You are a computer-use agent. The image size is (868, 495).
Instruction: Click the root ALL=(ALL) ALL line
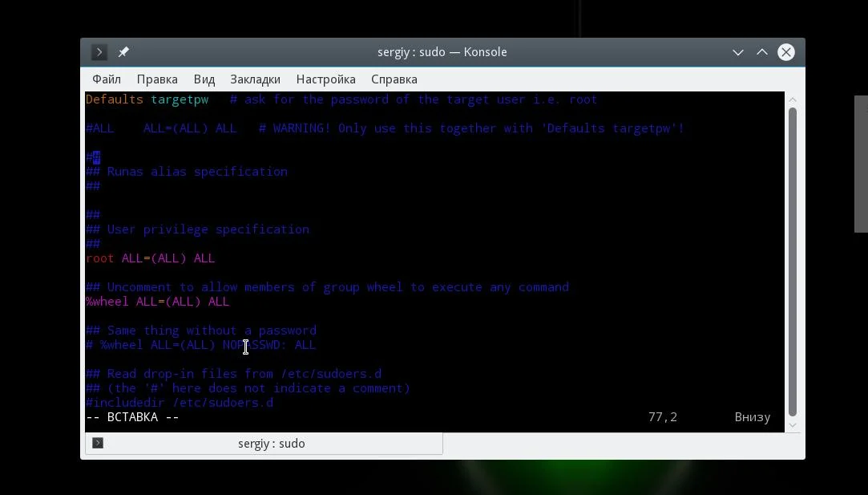(151, 258)
